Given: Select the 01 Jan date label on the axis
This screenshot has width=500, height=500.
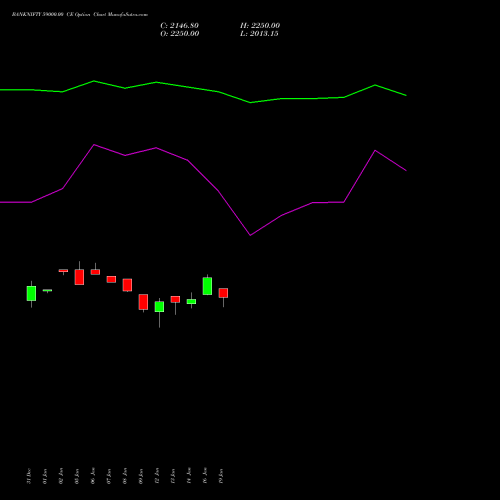Looking at the screenshot, I should click(45, 476).
